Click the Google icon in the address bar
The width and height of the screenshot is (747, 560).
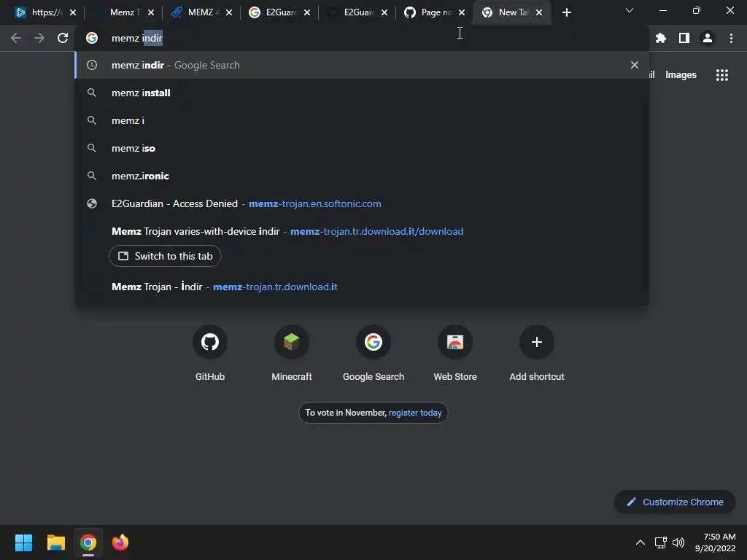pyautogui.click(x=92, y=38)
